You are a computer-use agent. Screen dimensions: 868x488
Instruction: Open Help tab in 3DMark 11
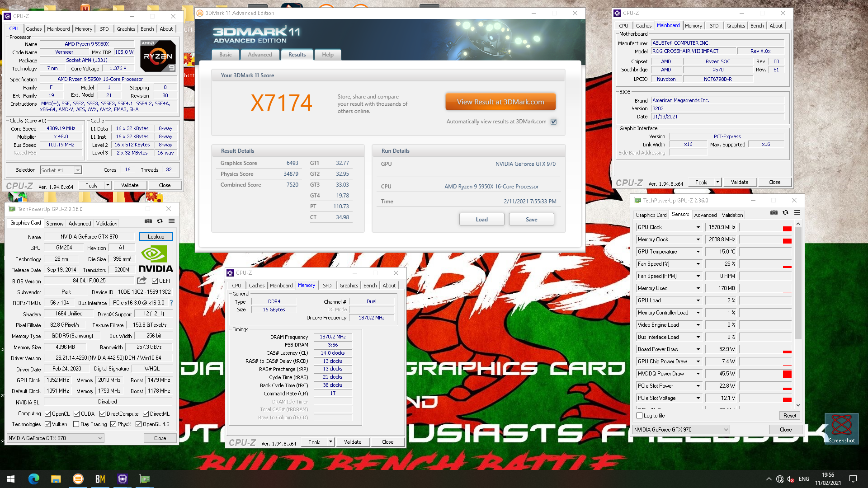point(328,55)
